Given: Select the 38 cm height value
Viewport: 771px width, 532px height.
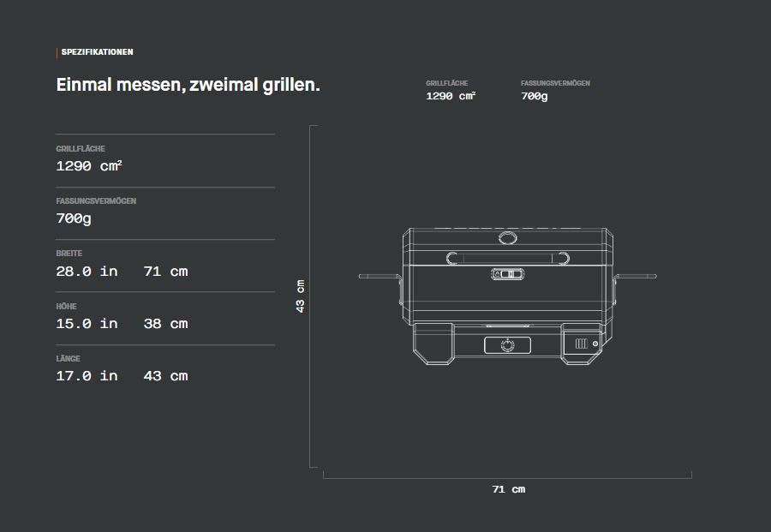Looking at the screenshot, I should click(165, 324).
